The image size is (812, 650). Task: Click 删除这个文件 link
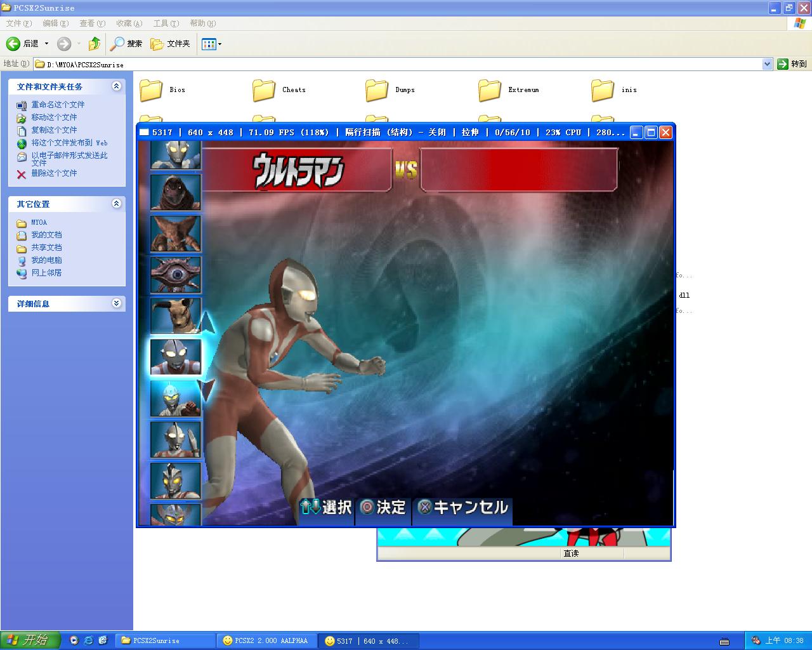pos(54,173)
